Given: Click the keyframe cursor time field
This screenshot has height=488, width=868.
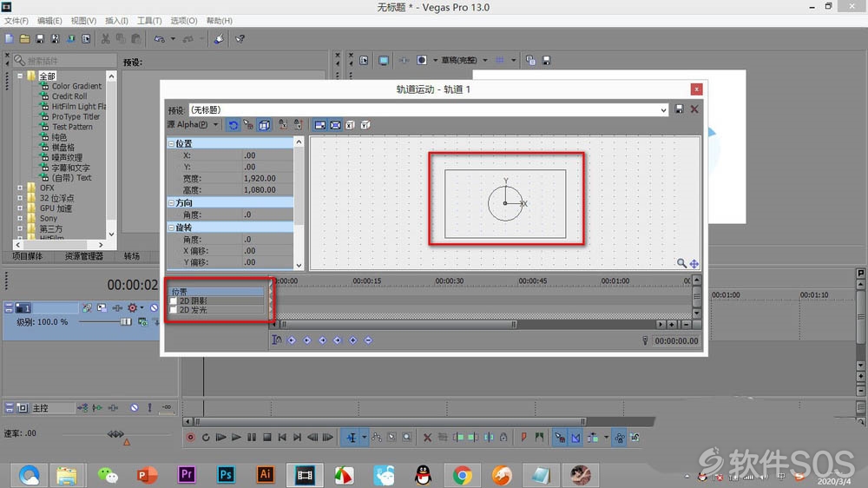Looking at the screenshot, I should (x=676, y=341).
